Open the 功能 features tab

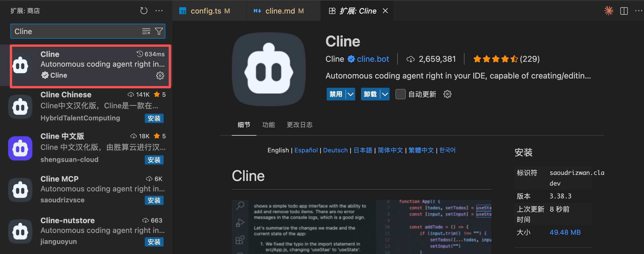[269, 125]
